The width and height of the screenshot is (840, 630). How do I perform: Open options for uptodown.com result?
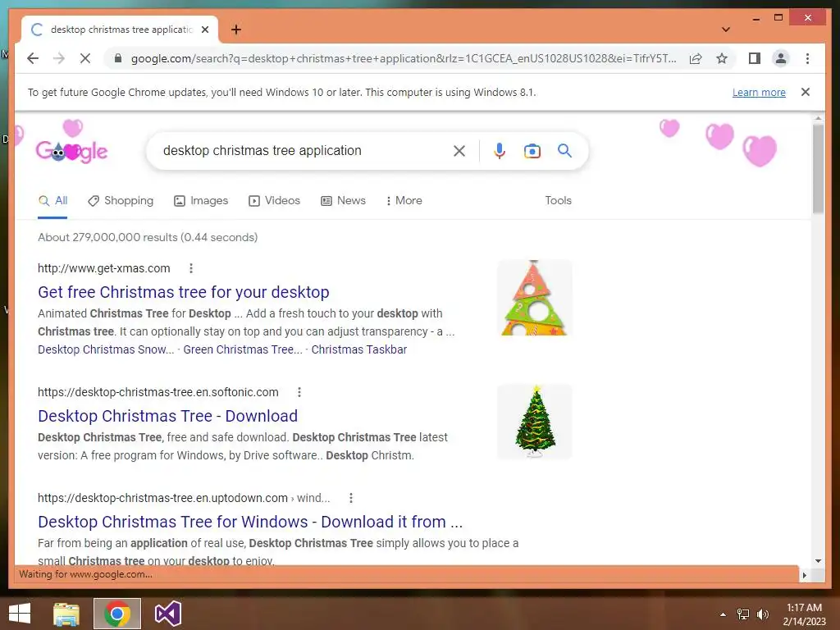click(351, 498)
